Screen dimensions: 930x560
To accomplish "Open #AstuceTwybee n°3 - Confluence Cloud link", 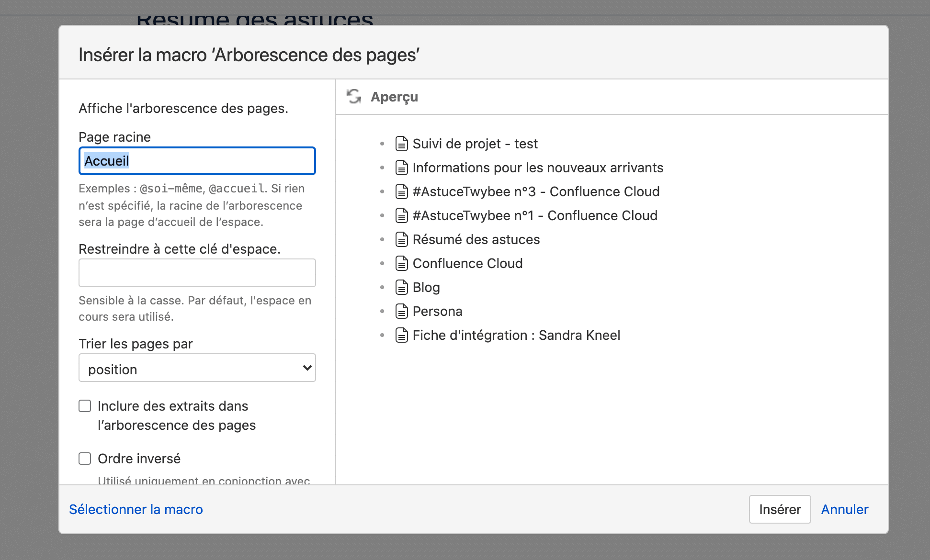I will [536, 191].
